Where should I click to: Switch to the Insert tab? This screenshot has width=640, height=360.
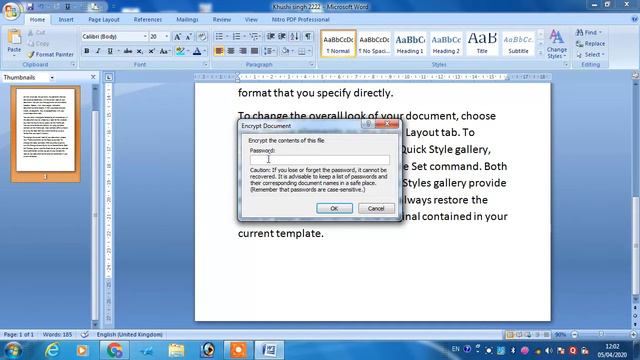(x=66, y=20)
